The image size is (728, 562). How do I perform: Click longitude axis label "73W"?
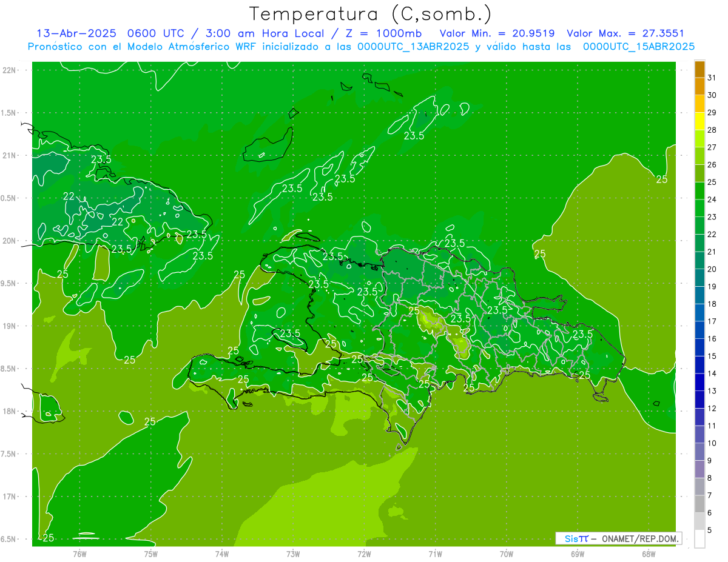293,554
